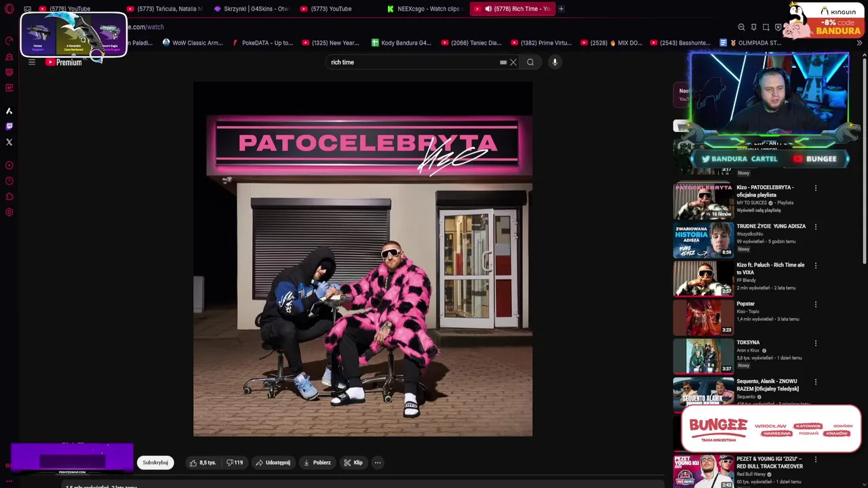Open (2066) Taniec Dia... bookmark
868x488 pixels.
point(471,43)
